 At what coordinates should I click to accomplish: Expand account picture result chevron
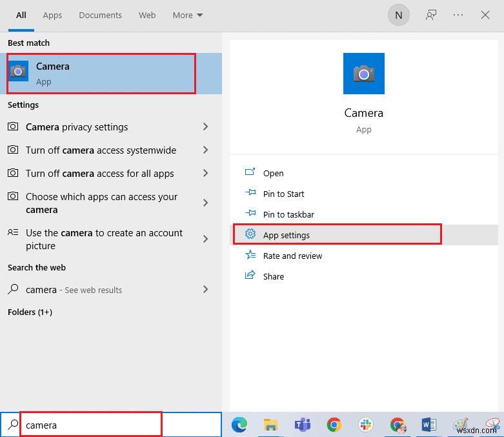pos(206,239)
